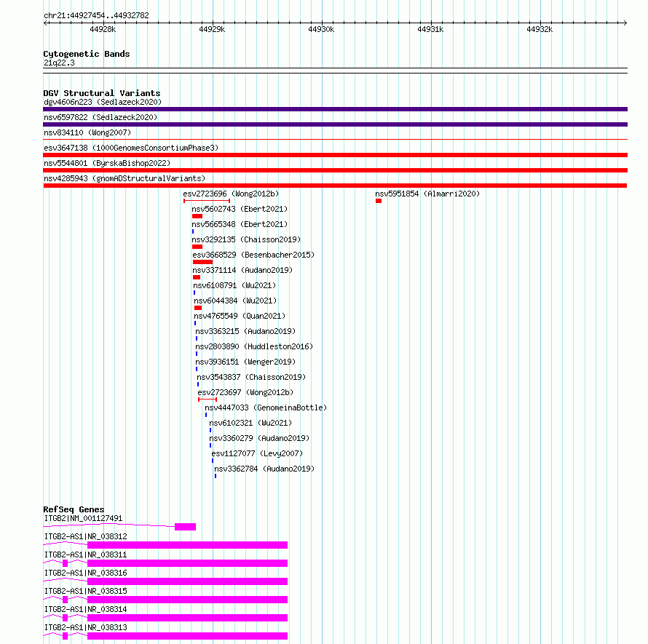Select the nsv5951854 (Almarri2020) variant label

click(x=427, y=194)
